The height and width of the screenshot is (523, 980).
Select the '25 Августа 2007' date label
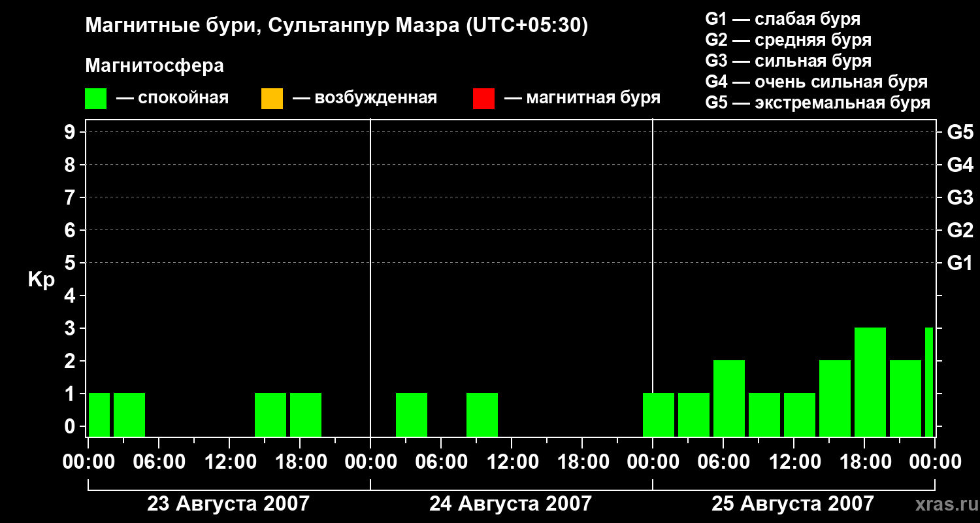792,504
